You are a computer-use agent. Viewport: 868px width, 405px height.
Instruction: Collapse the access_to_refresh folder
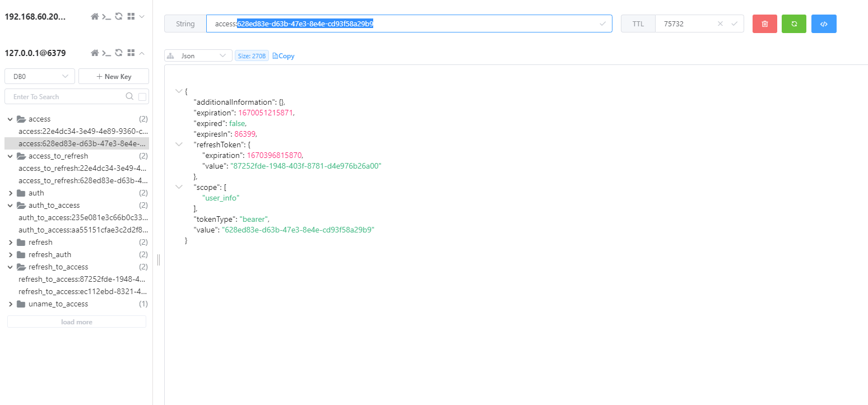11,156
